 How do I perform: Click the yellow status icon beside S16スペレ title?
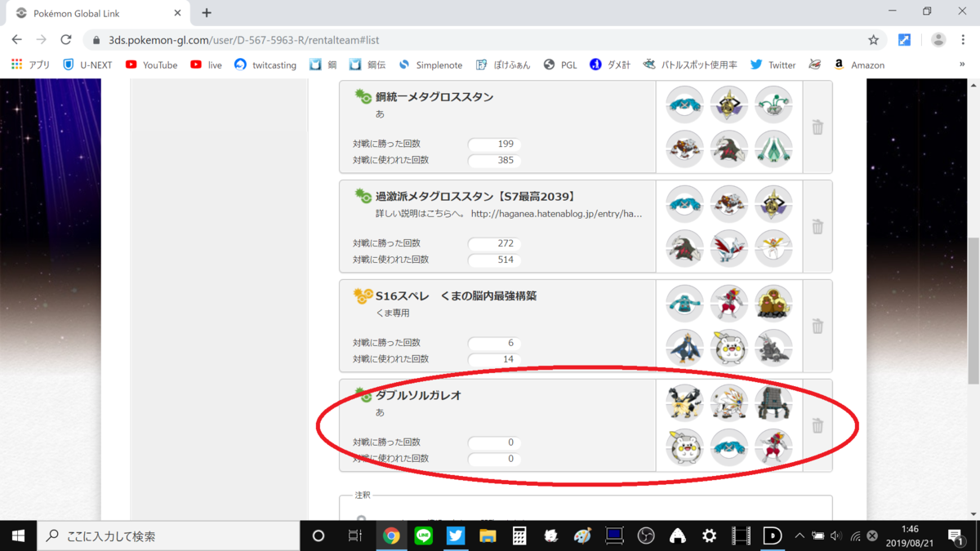coord(363,295)
